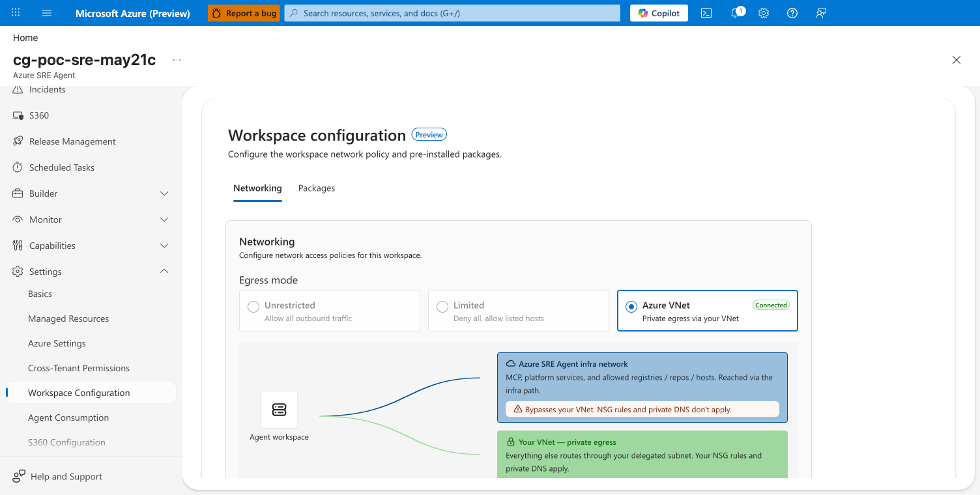Click the Egress mode heading
Image resolution: width=980 pixels, height=495 pixels.
[268, 280]
